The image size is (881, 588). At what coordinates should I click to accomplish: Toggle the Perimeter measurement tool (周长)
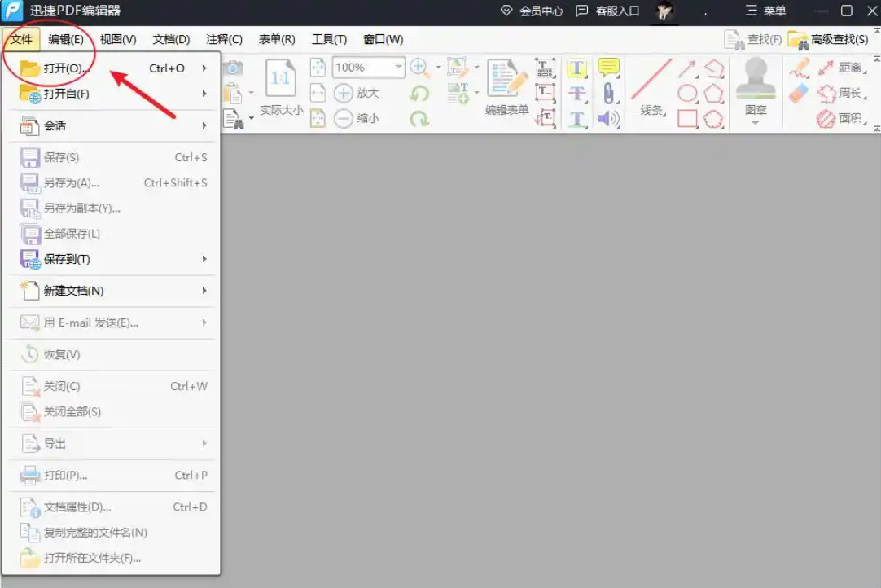[850, 93]
